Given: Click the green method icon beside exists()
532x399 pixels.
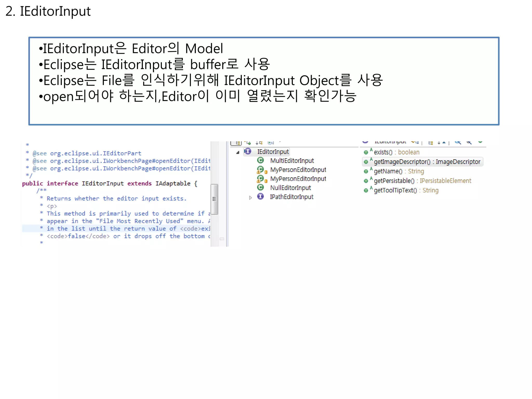Looking at the screenshot, I should [x=366, y=152].
